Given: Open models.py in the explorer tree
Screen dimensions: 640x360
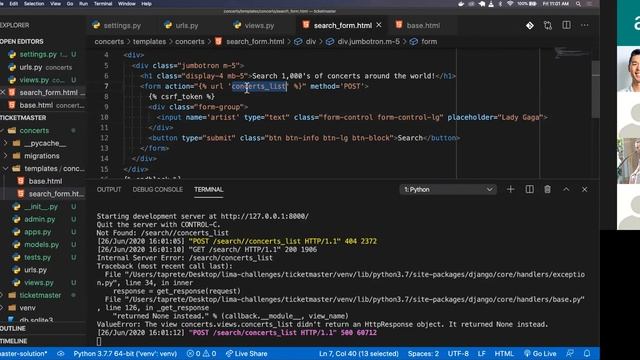Looking at the screenshot, I should pos(42,245).
